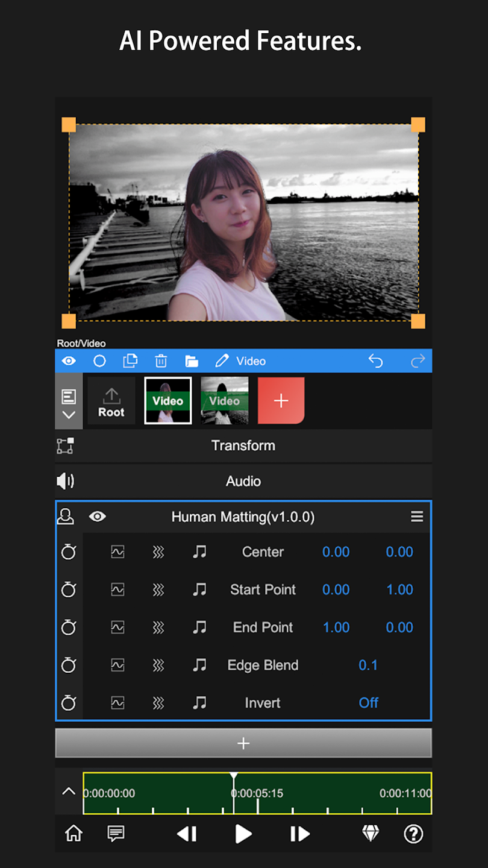Tap the undo arrow
Viewport: 488px width, 868px height.
(375, 361)
